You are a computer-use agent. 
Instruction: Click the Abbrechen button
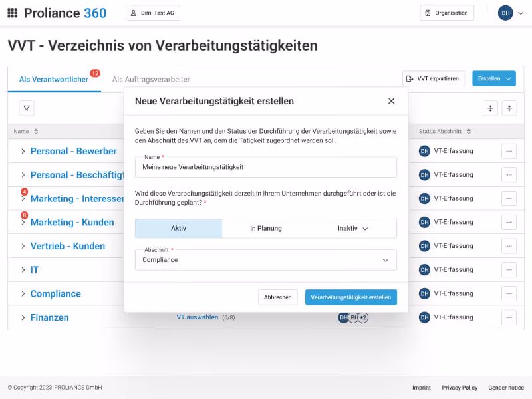coord(277,297)
